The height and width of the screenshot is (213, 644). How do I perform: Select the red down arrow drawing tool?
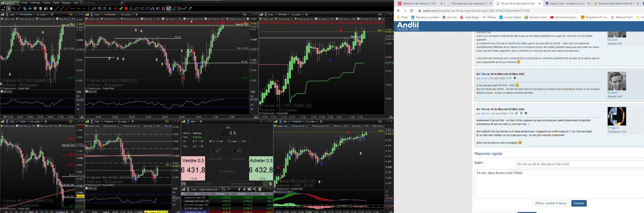pos(115,8)
